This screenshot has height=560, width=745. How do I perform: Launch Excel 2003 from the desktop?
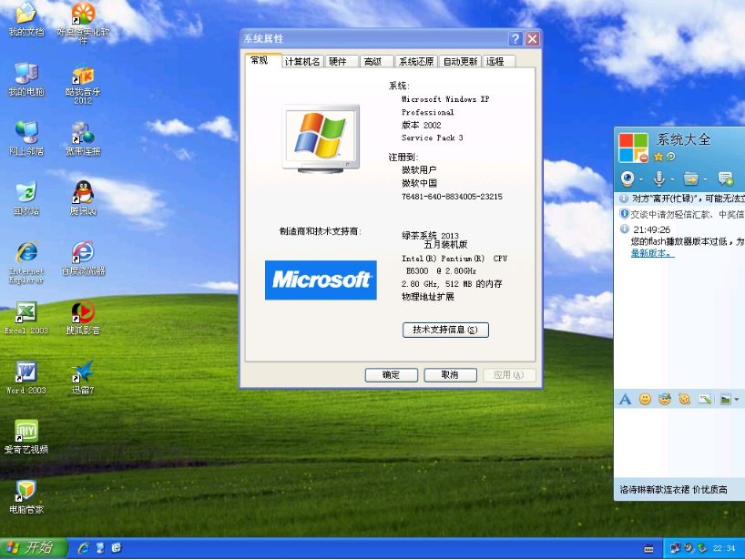point(26,313)
